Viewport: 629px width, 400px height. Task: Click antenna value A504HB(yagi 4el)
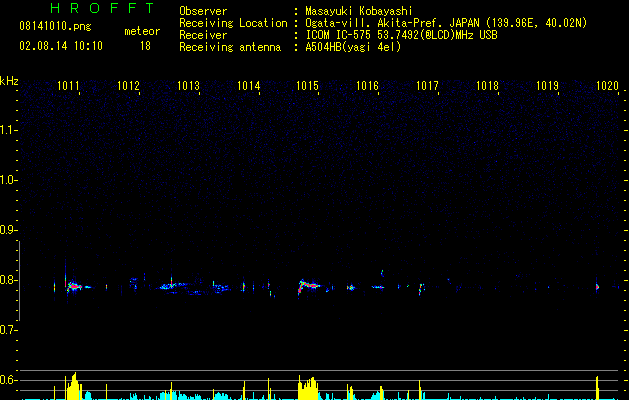tap(353, 47)
